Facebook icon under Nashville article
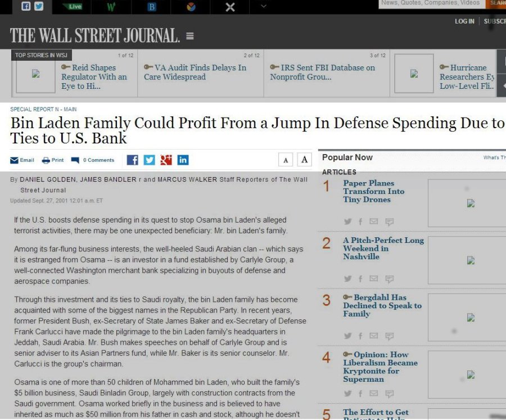Screen dimensions: 506x420 pyautogui.click(x=360, y=279)
